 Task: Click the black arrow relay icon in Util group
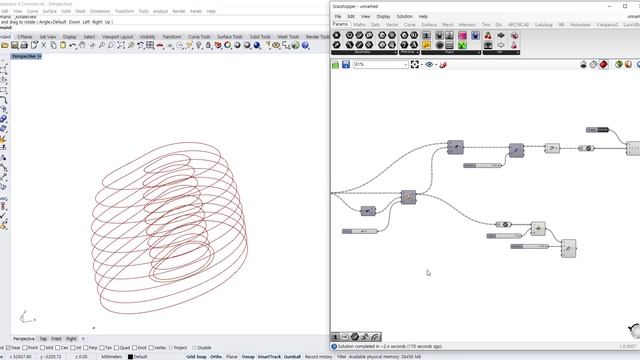[501, 36]
